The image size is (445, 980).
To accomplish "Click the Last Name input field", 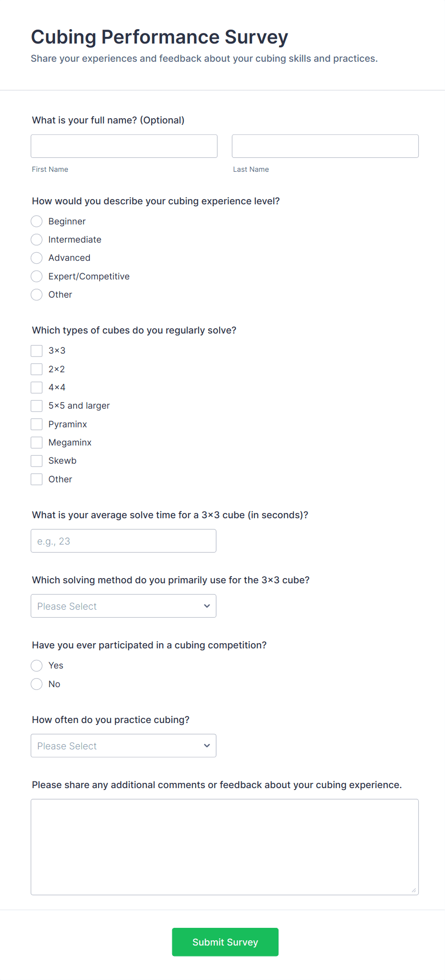I will pos(325,146).
